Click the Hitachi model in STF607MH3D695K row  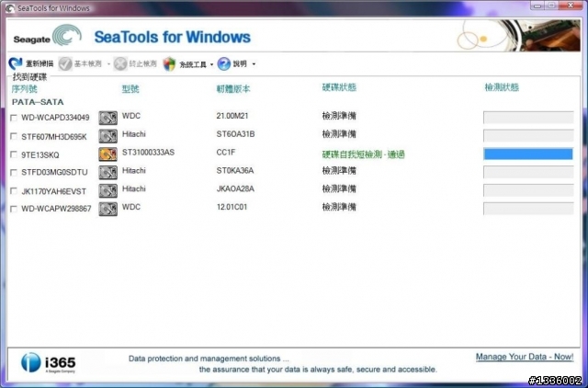(x=134, y=134)
